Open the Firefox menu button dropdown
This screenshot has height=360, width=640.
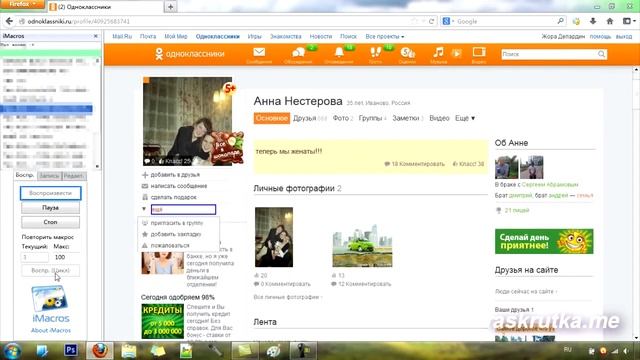coord(22,4)
